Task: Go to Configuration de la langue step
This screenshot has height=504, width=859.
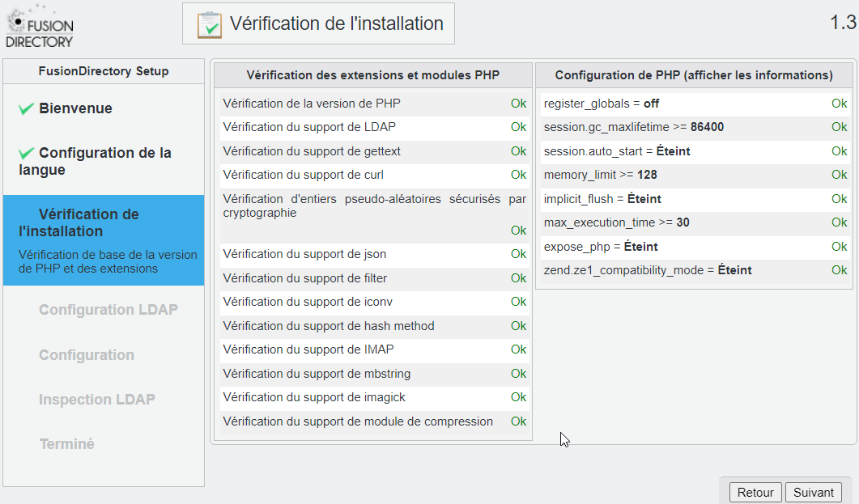Action: click(95, 162)
